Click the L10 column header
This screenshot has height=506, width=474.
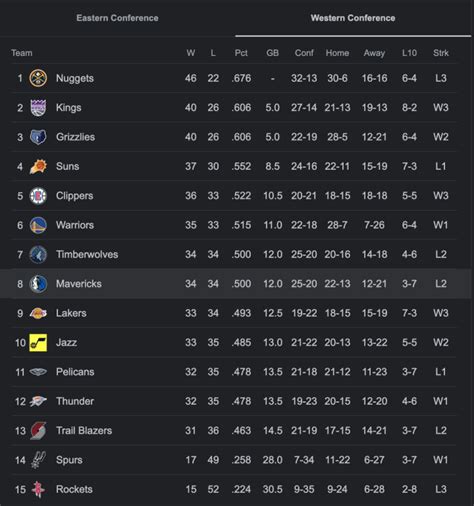409,53
